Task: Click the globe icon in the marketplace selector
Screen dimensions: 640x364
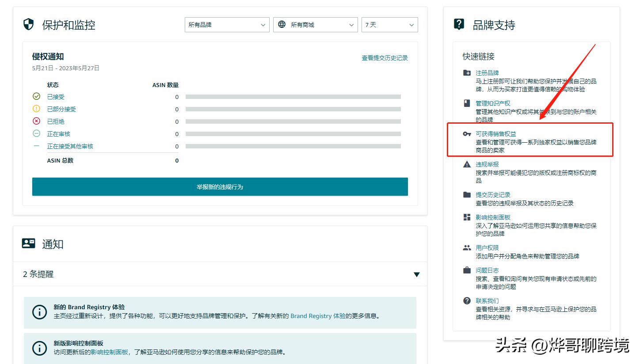Action: [282, 25]
